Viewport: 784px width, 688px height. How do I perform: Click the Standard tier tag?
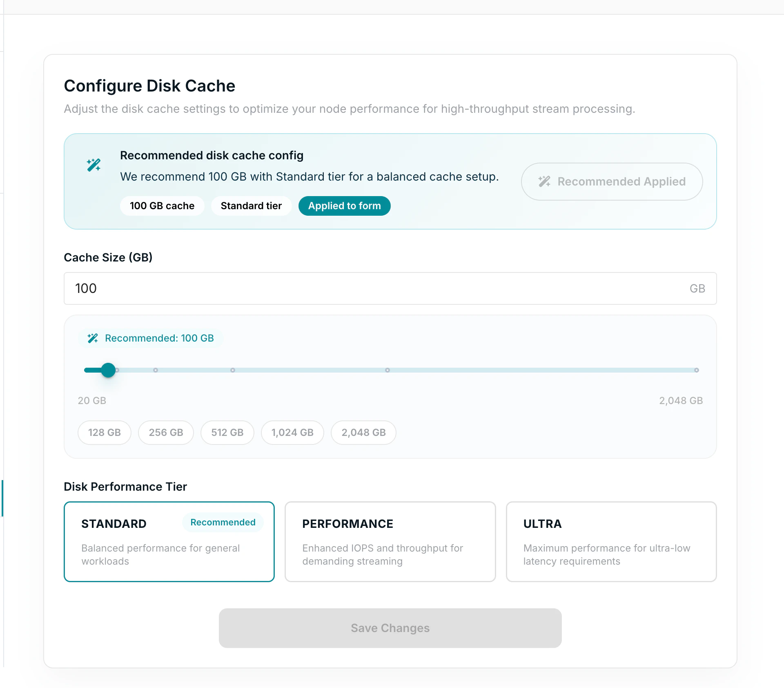pos(251,206)
